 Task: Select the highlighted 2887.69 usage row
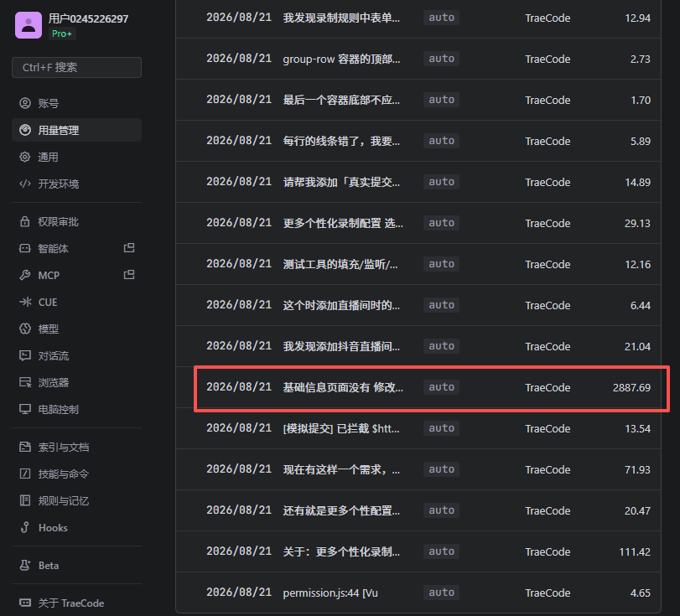(432, 389)
